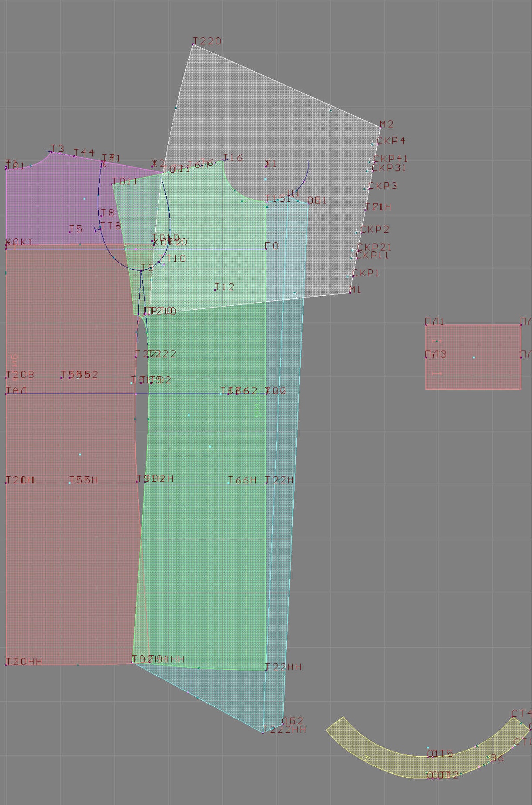
Task: Click point T16 at the front neckline
Action: 224,160
